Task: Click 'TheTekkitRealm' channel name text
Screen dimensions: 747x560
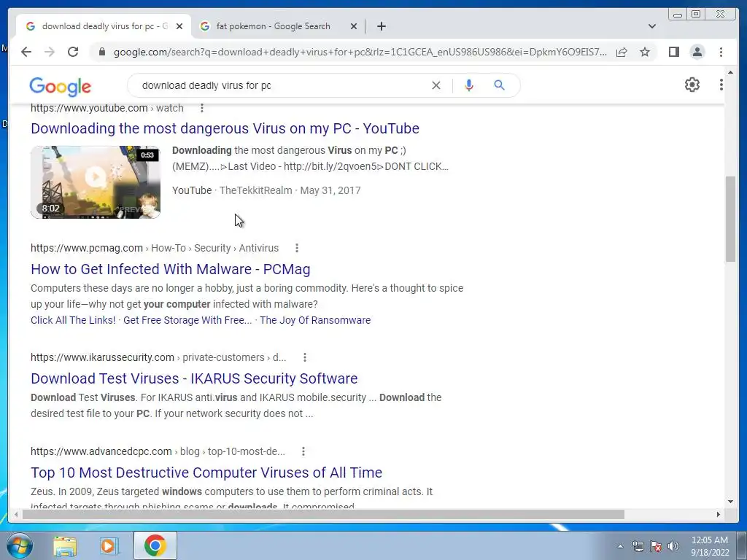Action: tap(256, 190)
